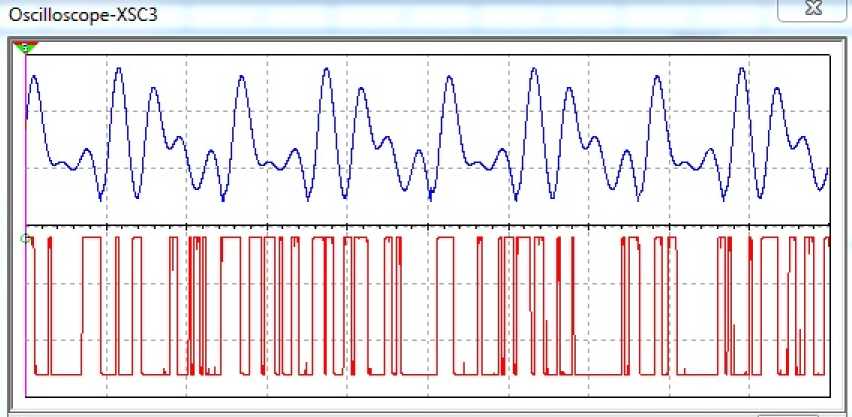Close the Oscilloscope-XSC3 window
852x417 pixels.
click(812, 9)
